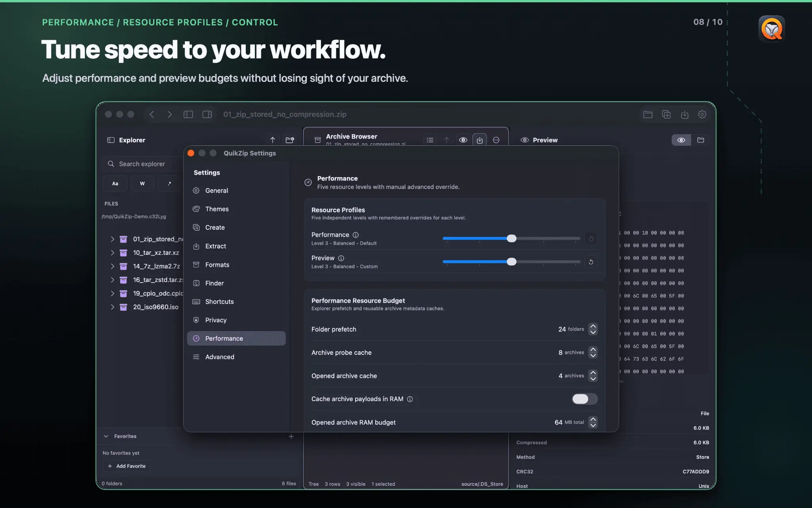Select the Preview pane eye mode button
This screenshot has height=508, width=812.
click(681, 140)
